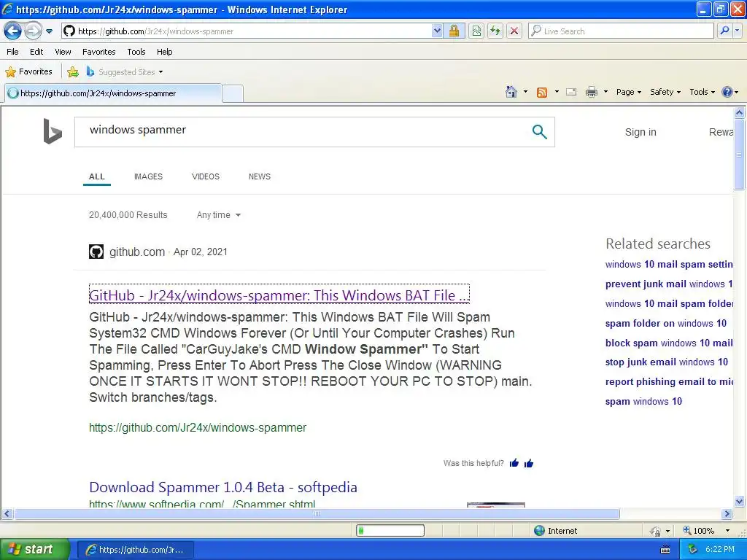Click related search 'spam folder on windows 10'
This screenshot has width=747, height=560.
pos(665,323)
